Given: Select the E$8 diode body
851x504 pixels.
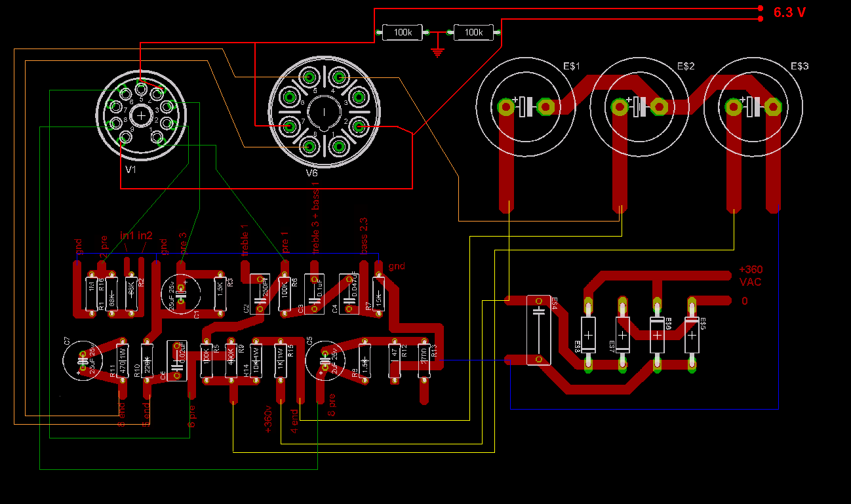Looking at the screenshot, I should click(x=589, y=335).
